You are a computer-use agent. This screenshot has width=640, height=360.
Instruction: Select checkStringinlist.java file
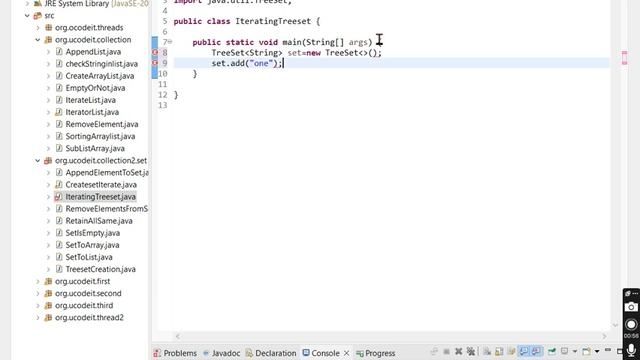102,64
